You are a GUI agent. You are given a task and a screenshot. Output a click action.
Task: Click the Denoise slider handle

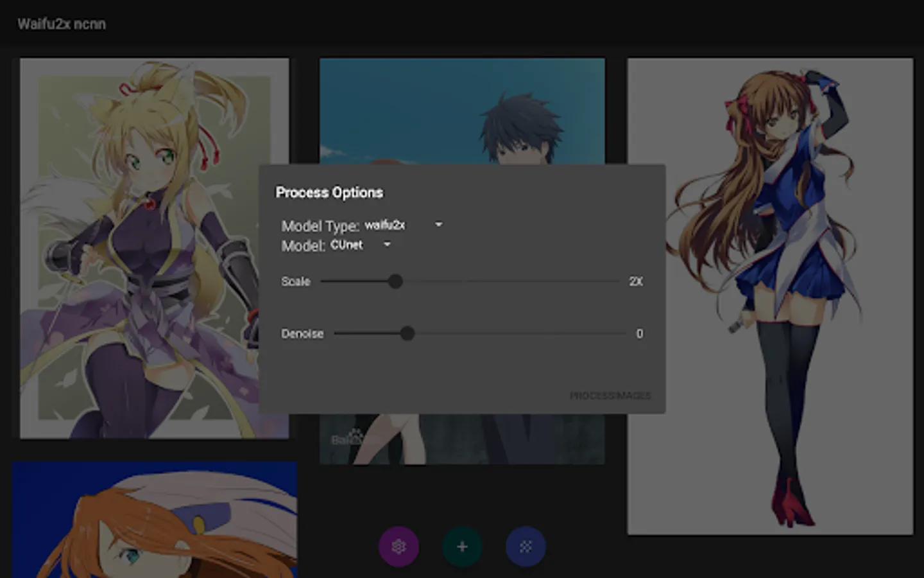pyautogui.click(x=407, y=333)
